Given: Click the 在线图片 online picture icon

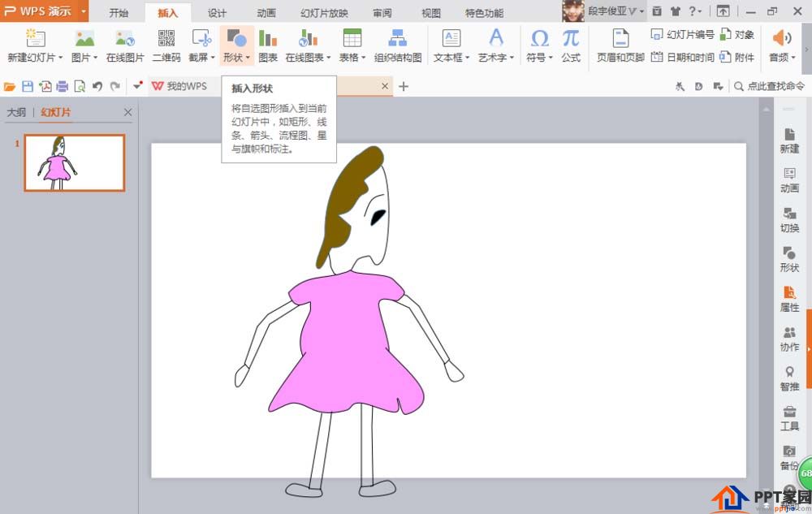Looking at the screenshot, I should [125, 45].
